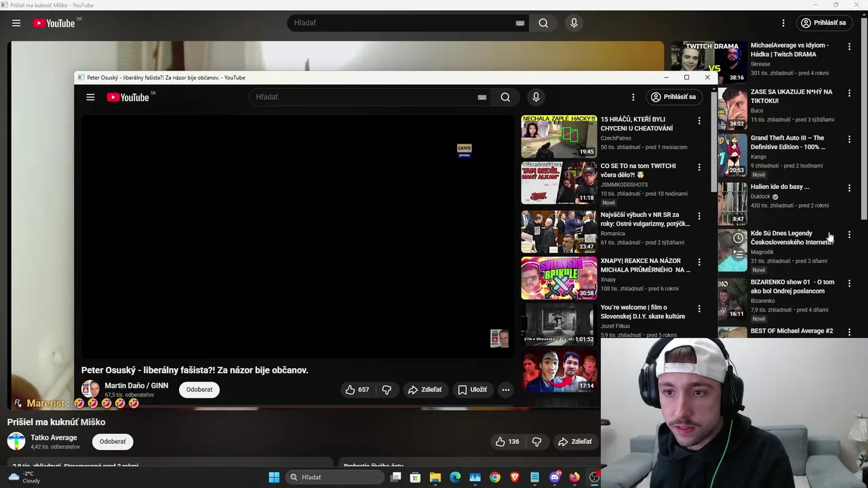Click the search magnifier button in the front window
868x488 pixels.
(x=505, y=97)
